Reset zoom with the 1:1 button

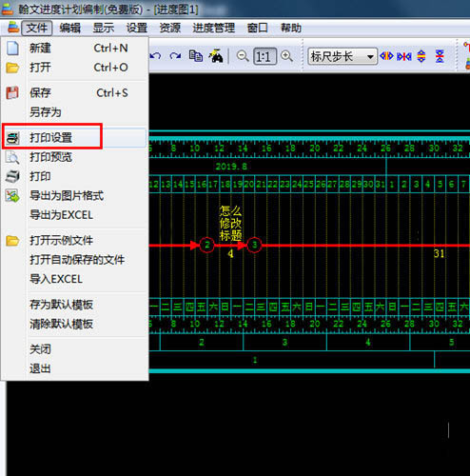[x=264, y=56]
